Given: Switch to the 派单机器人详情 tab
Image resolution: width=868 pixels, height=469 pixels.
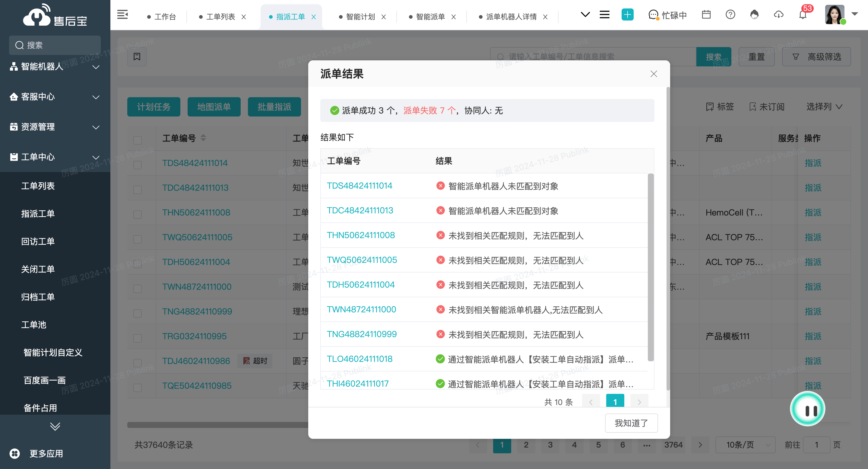Looking at the screenshot, I should [x=508, y=17].
